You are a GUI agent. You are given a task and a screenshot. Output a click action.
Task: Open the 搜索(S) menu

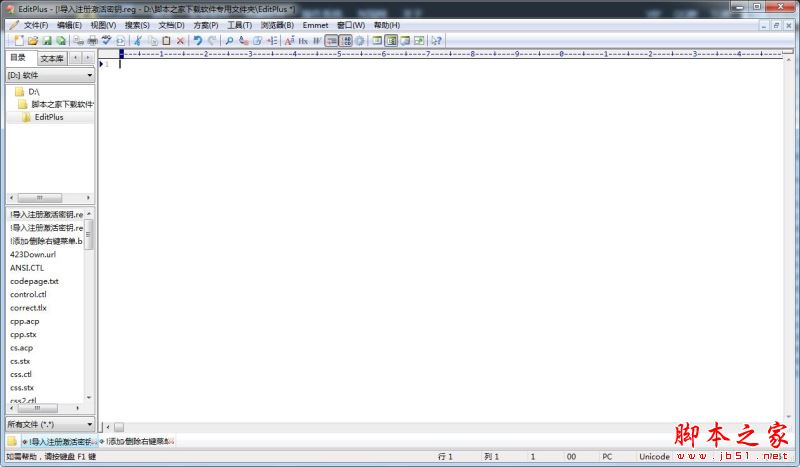[137, 25]
